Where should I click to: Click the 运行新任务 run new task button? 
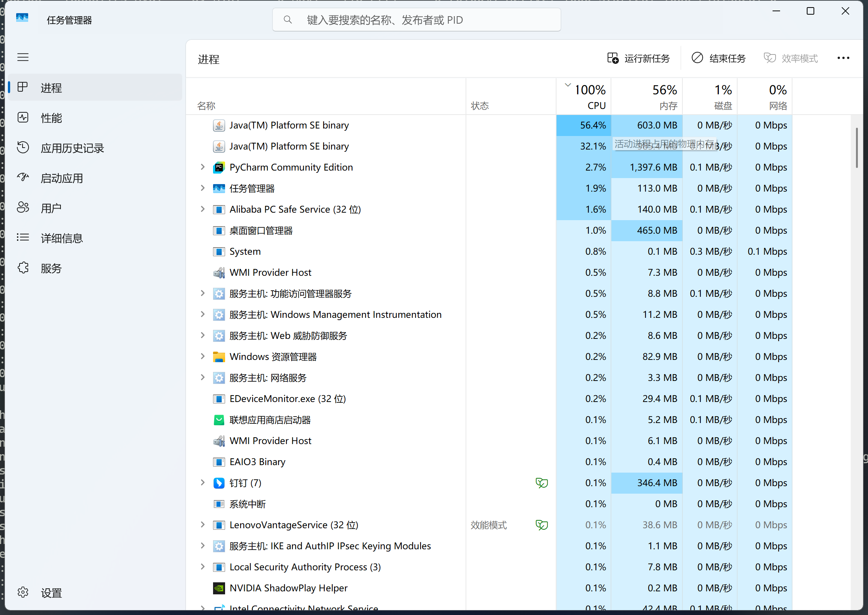(638, 58)
